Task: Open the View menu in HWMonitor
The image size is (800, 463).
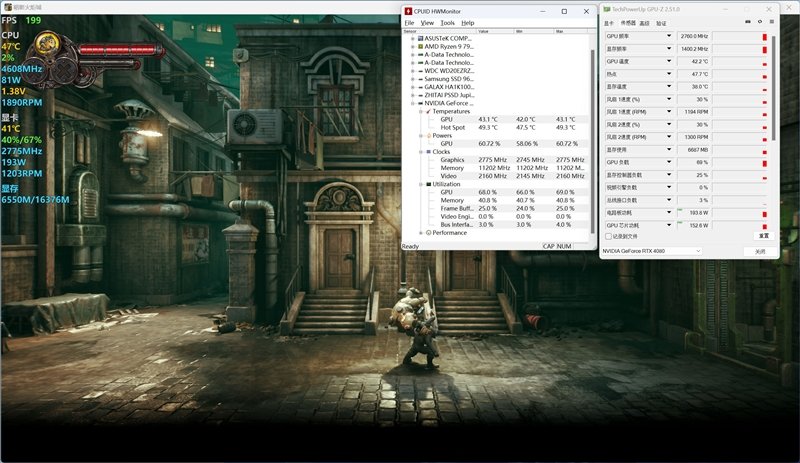Action: click(x=427, y=22)
